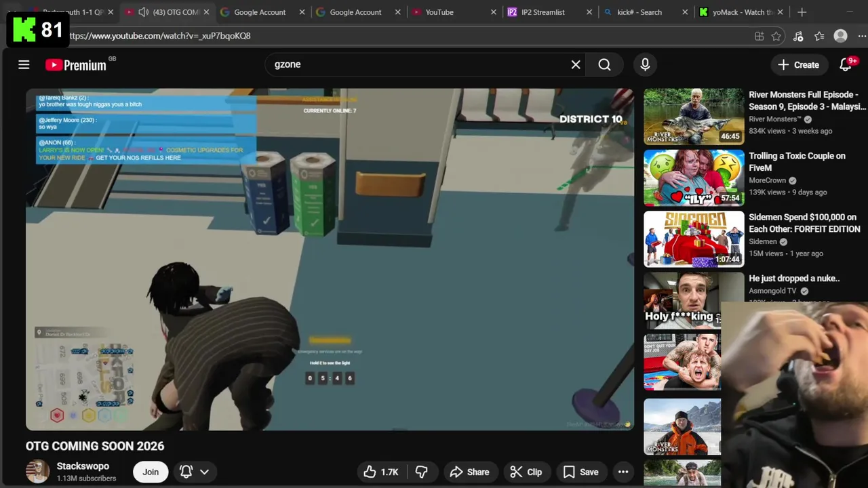Save the video to a playlist

click(580, 472)
